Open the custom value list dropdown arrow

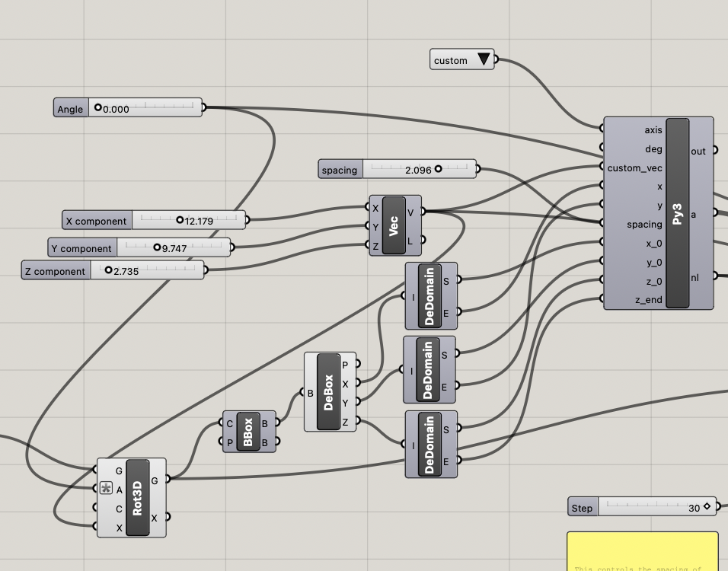tap(484, 59)
